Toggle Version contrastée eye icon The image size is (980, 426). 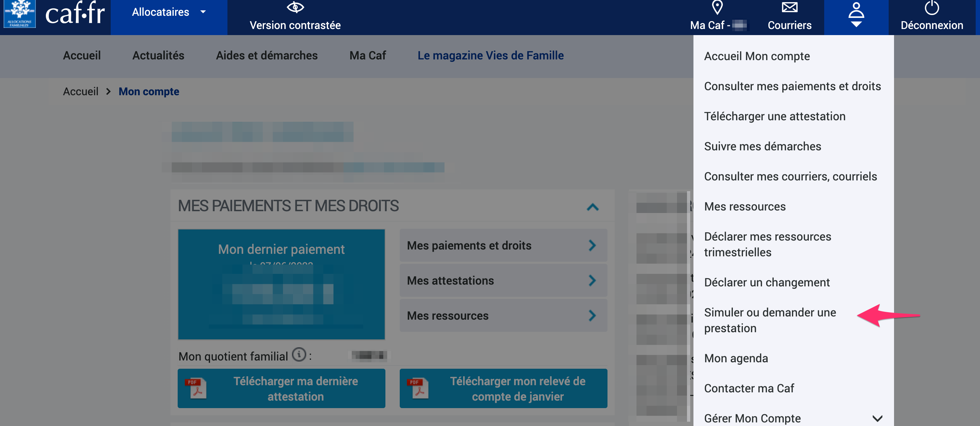click(295, 7)
